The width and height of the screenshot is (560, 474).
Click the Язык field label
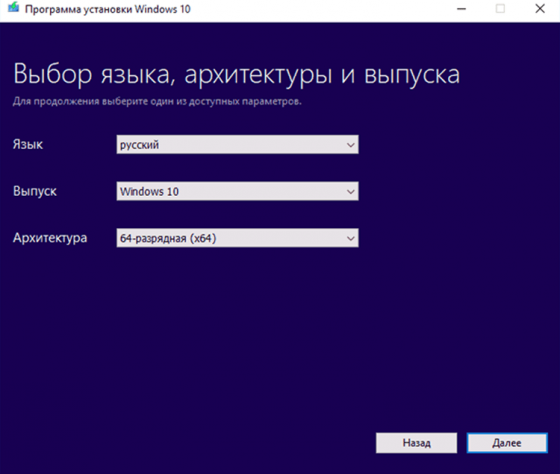(x=28, y=145)
